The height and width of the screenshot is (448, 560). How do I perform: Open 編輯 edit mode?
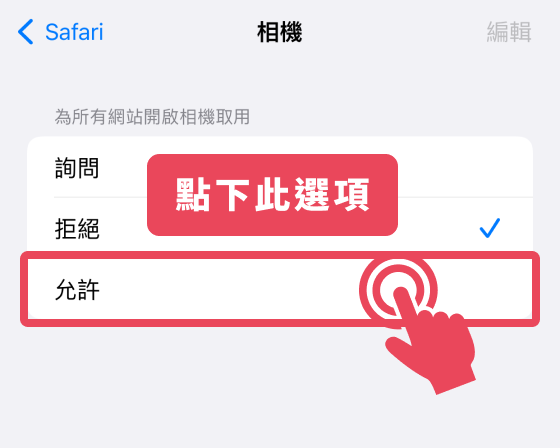[x=509, y=32]
